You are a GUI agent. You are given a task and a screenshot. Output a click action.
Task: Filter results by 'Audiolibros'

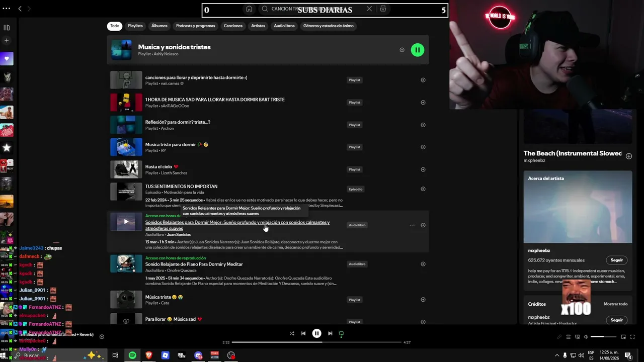[284, 26]
